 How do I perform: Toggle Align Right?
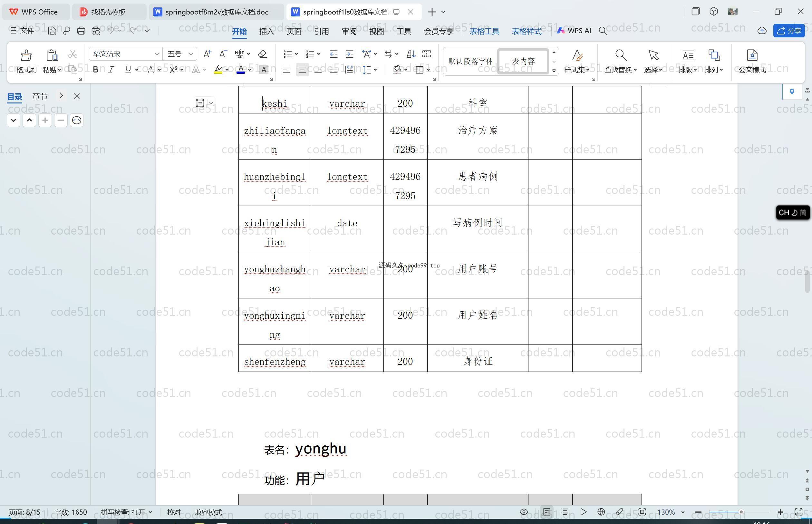(318, 70)
